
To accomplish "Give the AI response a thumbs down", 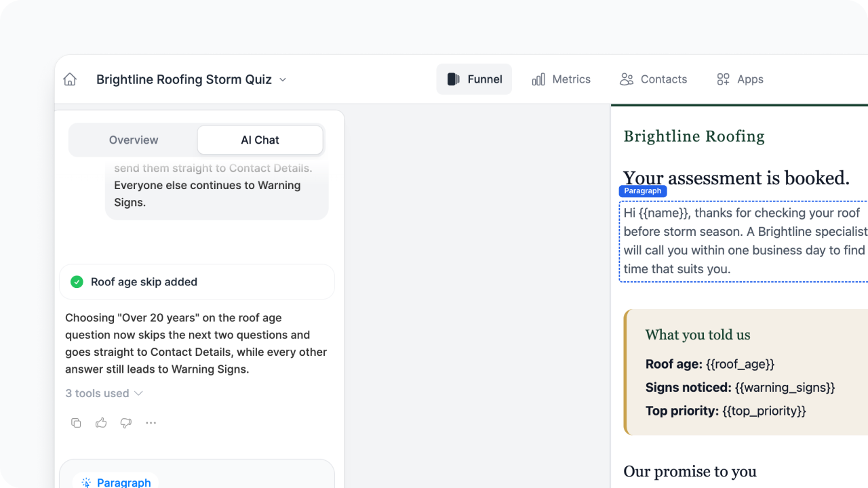I will (x=126, y=423).
